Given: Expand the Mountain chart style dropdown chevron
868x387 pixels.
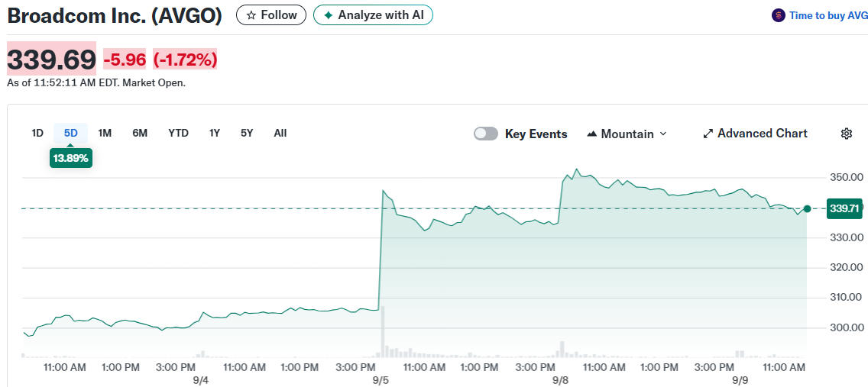Looking at the screenshot, I should point(663,134).
